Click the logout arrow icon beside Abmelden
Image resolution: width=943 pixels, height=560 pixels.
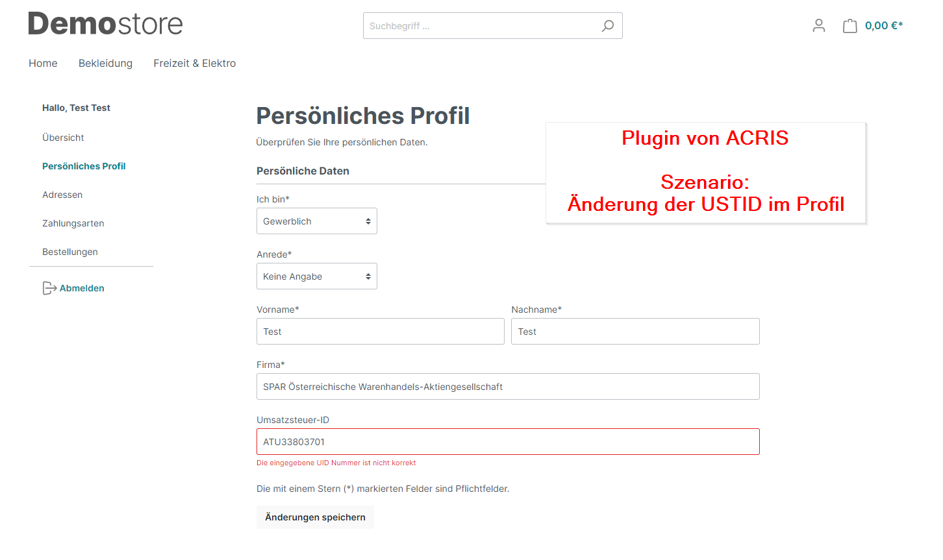[x=49, y=288]
